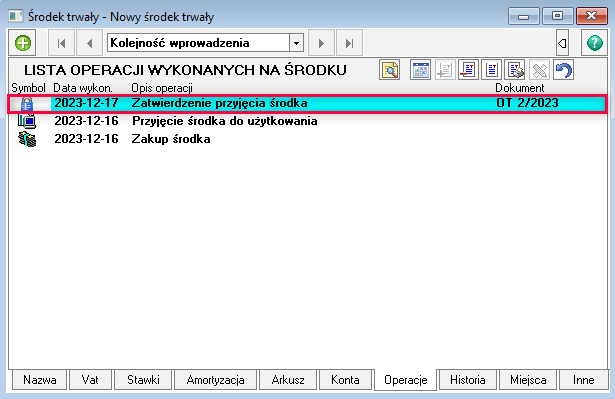The image size is (615, 399).
Task: Click the Symbol column header
Action: click(28, 88)
